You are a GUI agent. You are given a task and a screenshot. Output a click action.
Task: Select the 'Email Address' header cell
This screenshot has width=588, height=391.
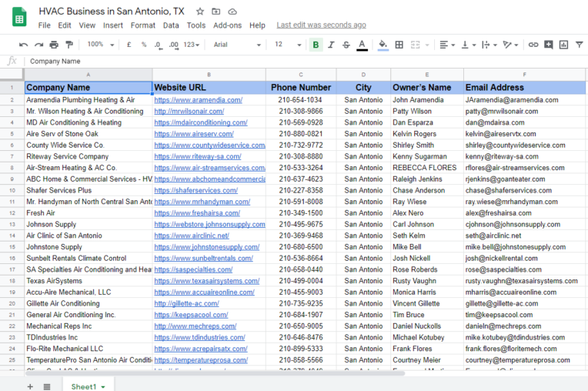(x=524, y=87)
